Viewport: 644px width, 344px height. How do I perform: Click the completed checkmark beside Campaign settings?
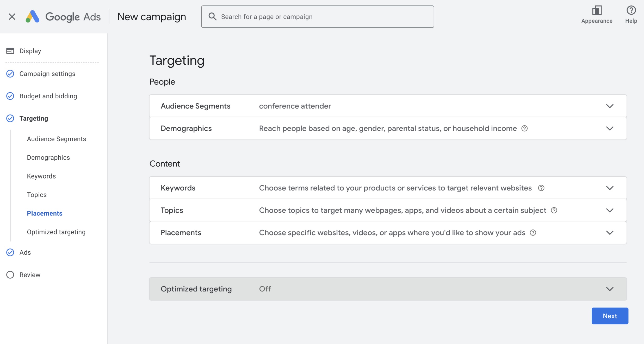(10, 74)
